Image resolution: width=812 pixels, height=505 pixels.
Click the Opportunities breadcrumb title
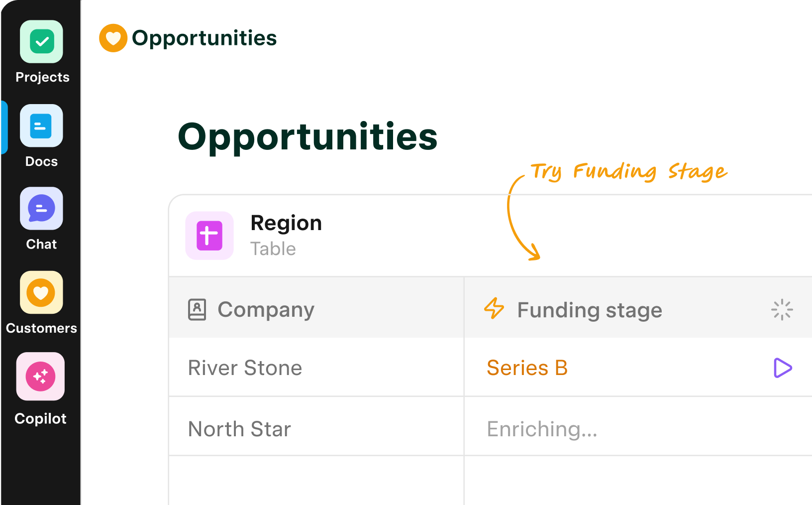pyautogui.click(x=204, y=38)
